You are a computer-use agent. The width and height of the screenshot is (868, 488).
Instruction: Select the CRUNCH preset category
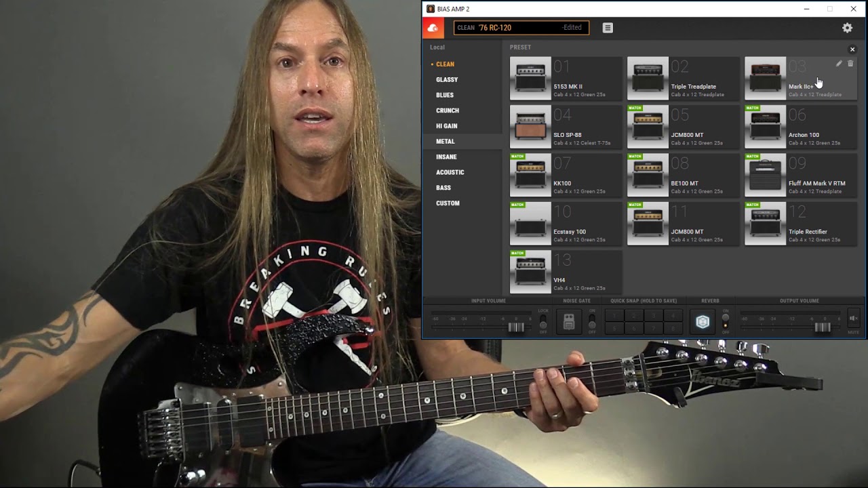[448, 110]
